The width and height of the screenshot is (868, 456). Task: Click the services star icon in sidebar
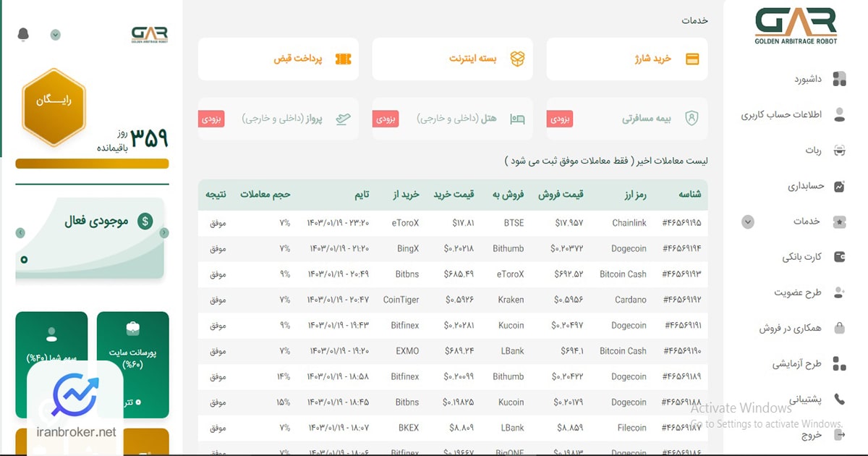(839, 221)
